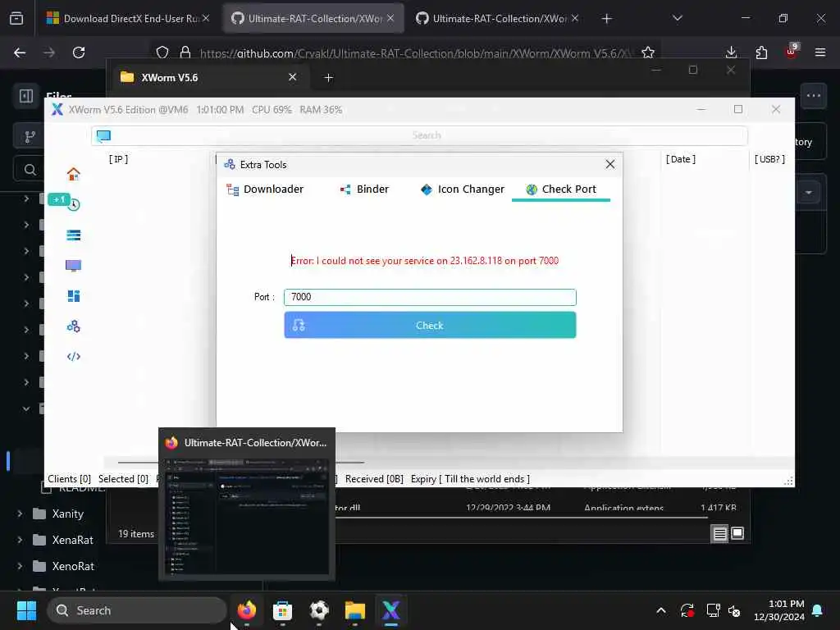
Task: Open the monitor icon in XWorm sidebar
Action: (x=73, y=266)
